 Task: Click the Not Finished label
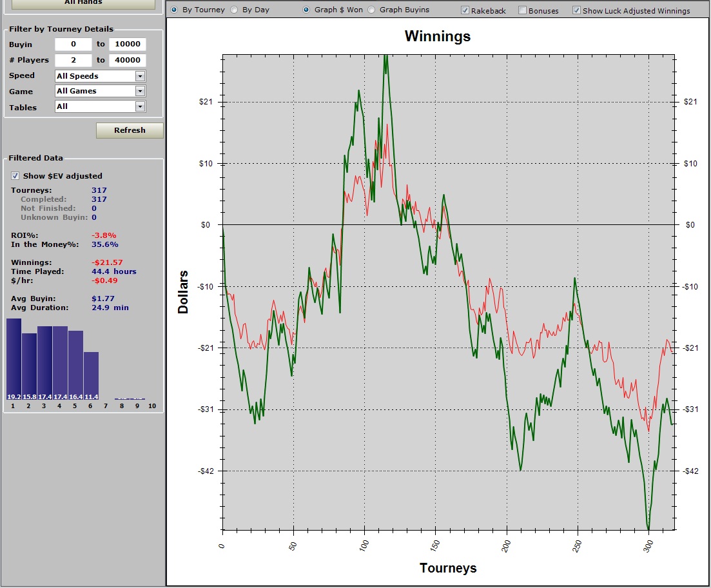click(x=48, y=208)
